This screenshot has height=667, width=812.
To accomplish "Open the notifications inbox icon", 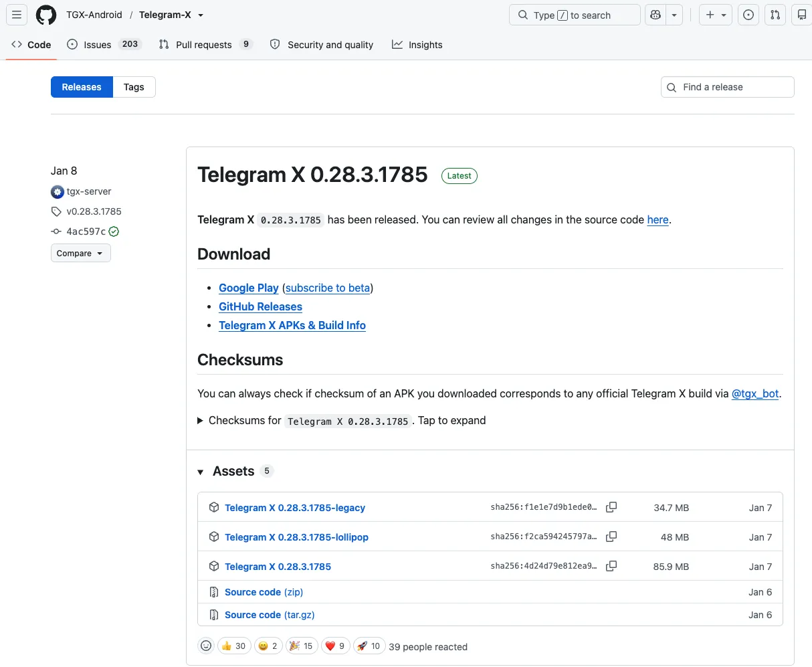I will pyautogui.click(x=801, y=15).
